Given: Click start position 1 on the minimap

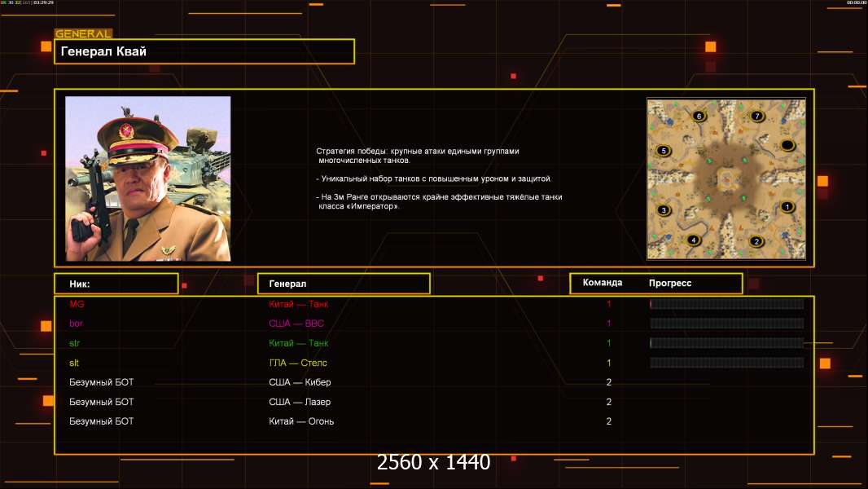Looking at the screenshot, I should 787,207.
